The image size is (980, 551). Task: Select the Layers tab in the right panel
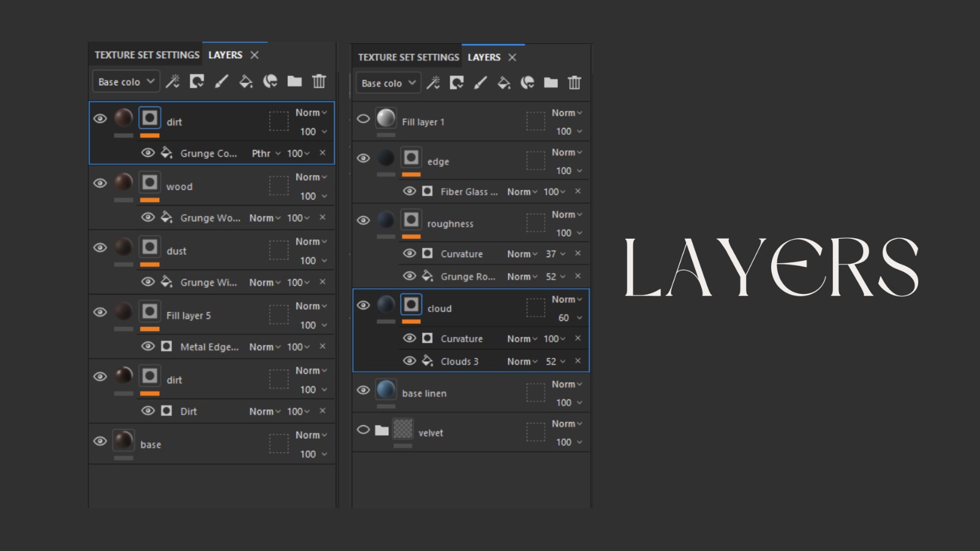pos(484,57)
